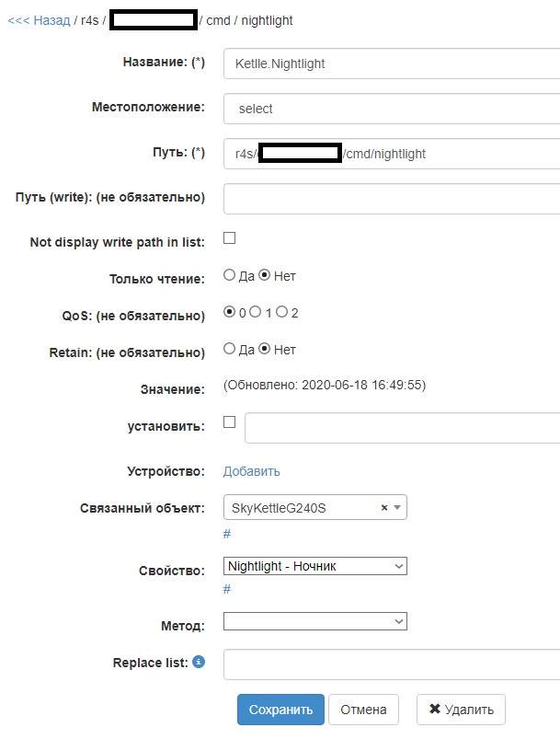Focus the 'Название' field with Ketlle.Nightlight
Screen dimensions: 560x739
(392, 64)
